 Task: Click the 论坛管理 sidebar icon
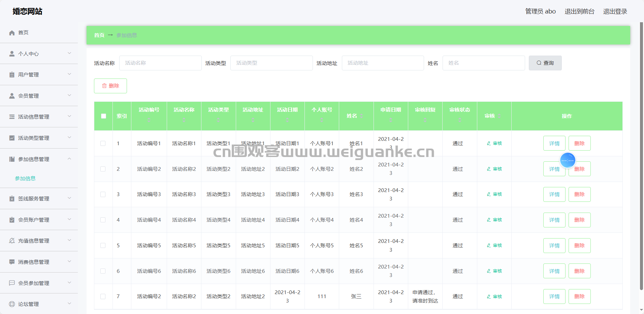tap(12, 304)
